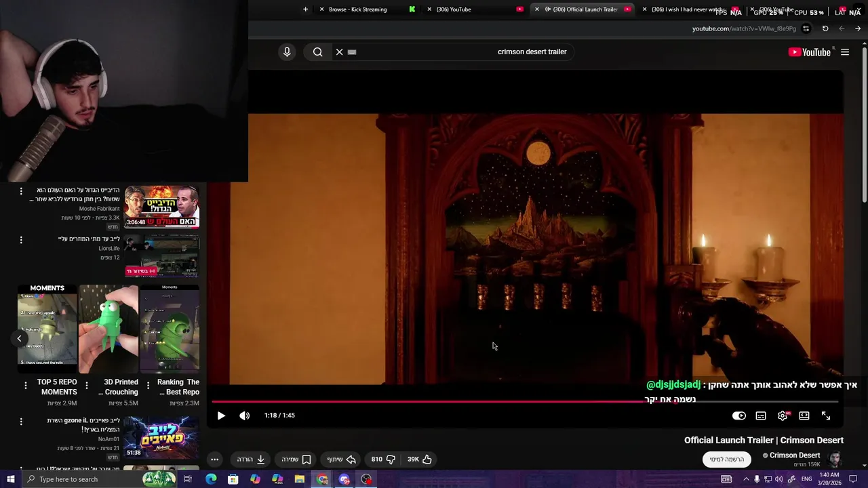
Task: Click the magnifier search icon
Action: 317,52
